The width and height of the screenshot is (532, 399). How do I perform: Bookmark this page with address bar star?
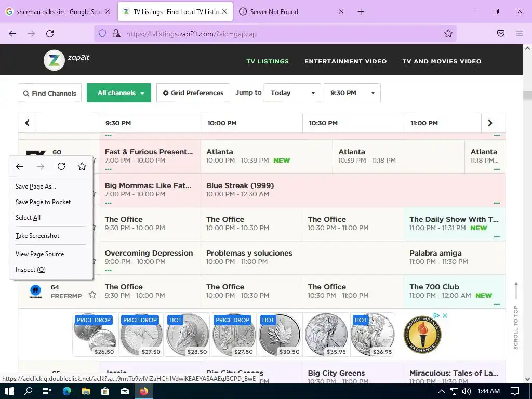point(448,33)
